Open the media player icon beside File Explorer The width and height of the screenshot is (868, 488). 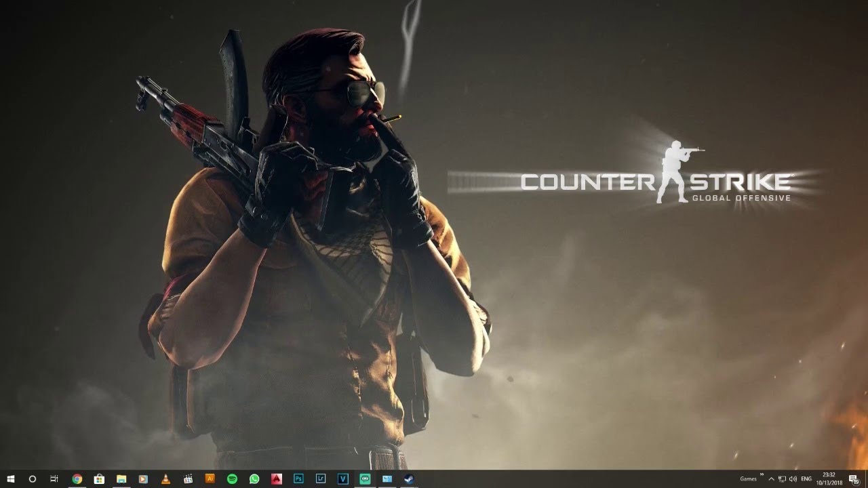pos(143,479)
